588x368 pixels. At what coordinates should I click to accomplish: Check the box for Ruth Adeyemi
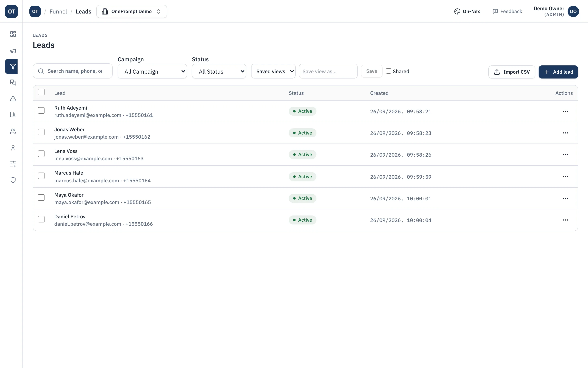[41, 110]
